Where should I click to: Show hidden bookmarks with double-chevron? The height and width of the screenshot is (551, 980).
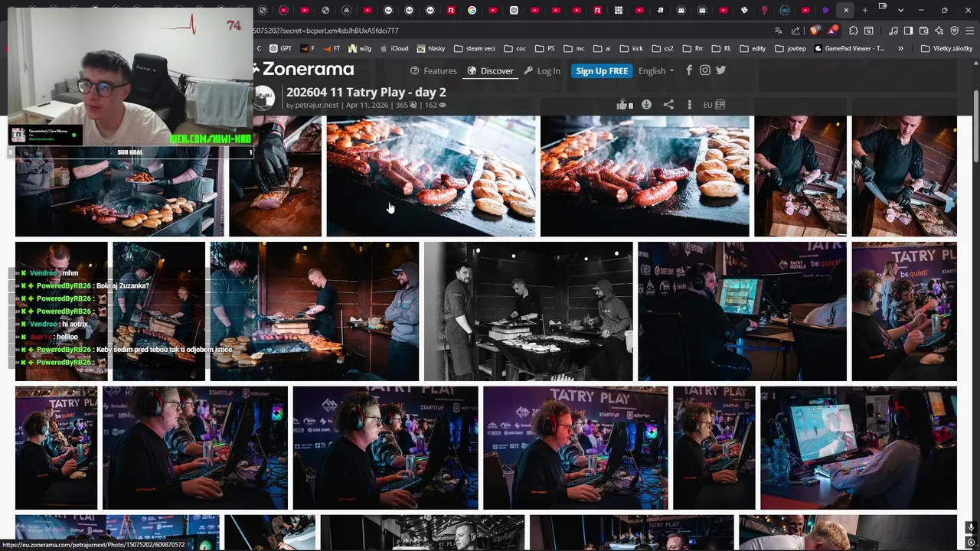click(x=900, y=48)
